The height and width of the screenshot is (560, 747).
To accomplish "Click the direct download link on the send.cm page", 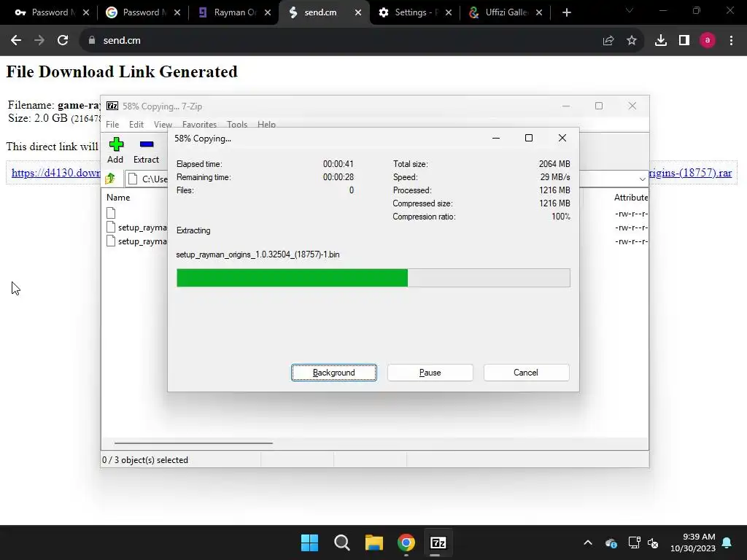I will (55, 173).
